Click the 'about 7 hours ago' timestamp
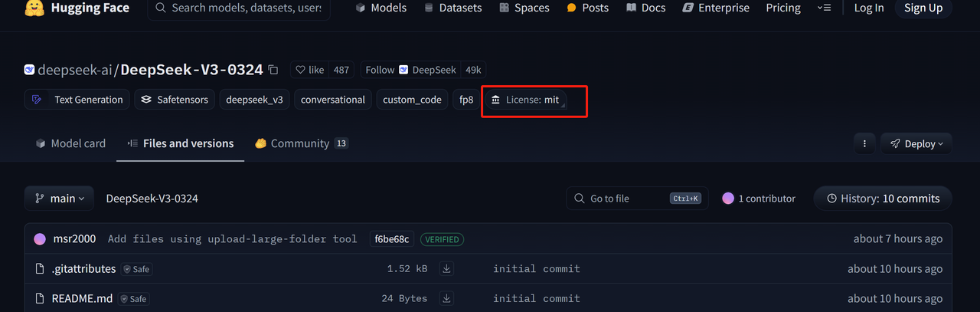 898,239
